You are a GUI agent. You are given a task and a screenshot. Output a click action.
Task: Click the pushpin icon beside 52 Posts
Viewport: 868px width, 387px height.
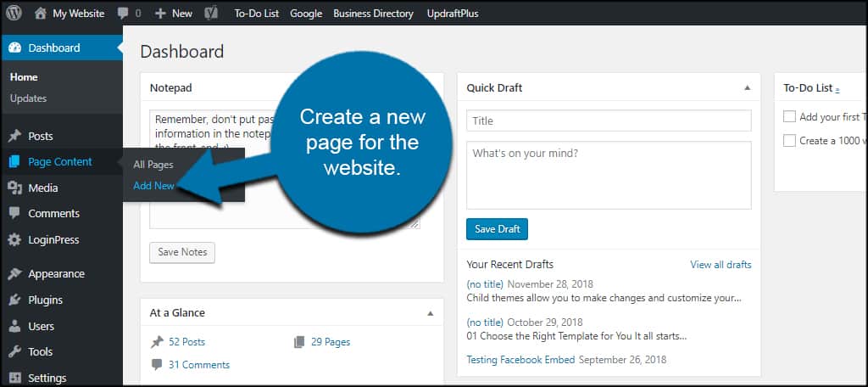tap(157, 341)
